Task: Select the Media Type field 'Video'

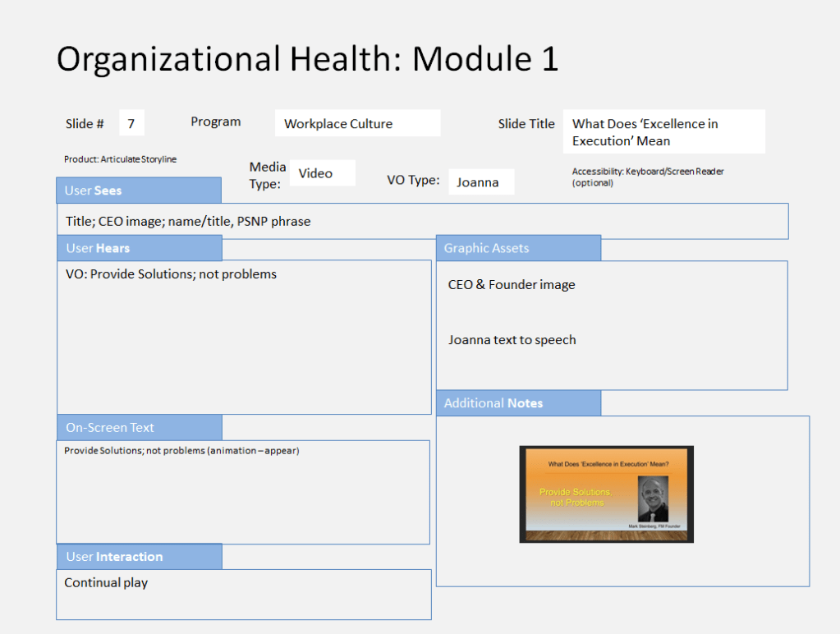Action: tap(322, 173)
